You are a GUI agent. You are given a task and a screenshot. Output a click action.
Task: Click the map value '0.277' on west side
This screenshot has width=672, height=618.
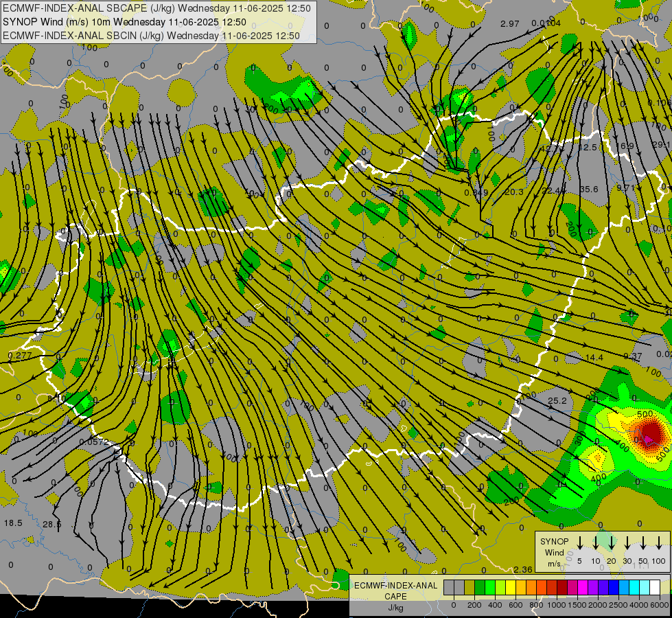coord(20,356)
